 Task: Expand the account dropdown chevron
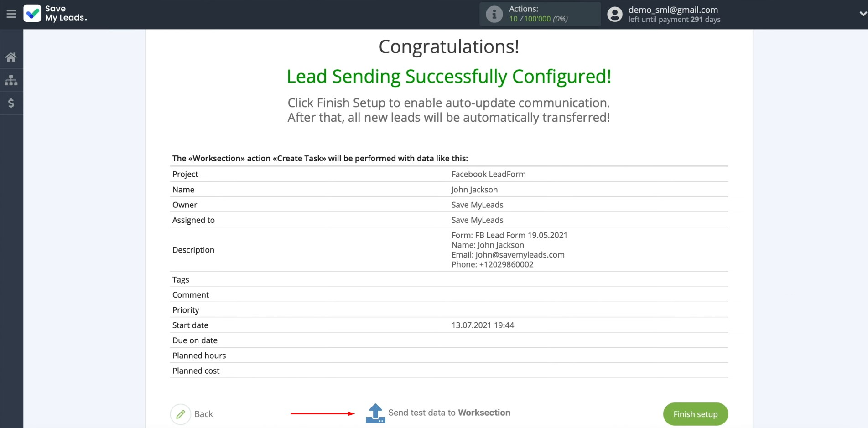(x=863, y=14)
